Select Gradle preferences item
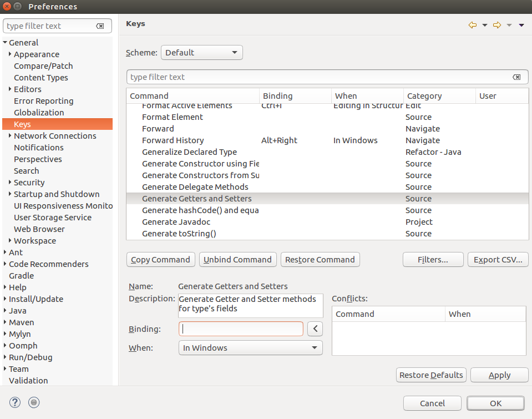 tap(22, 276)
